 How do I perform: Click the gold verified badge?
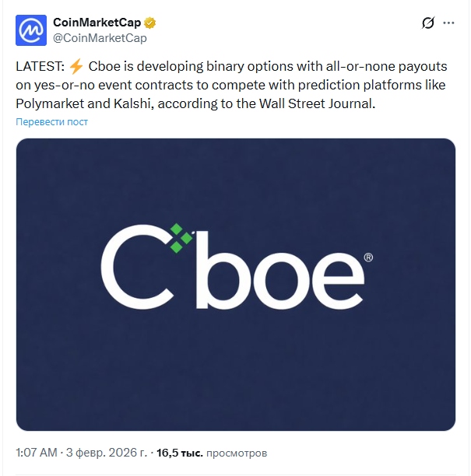tap(149, 22)
